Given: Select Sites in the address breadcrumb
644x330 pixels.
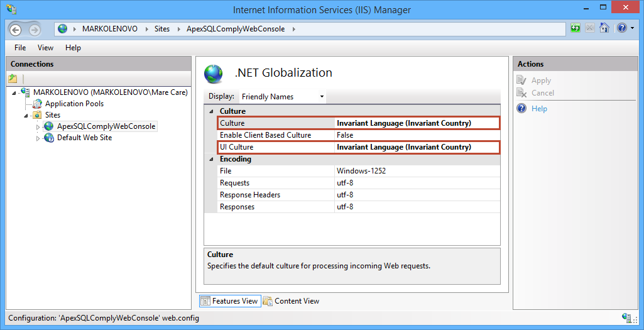Looking at the screenshot, I should [x=162, y=29].
